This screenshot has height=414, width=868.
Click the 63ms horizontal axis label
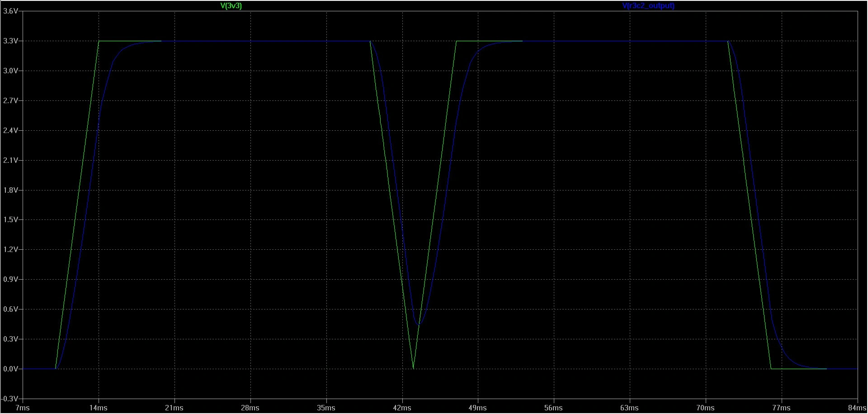coord(630,408)
